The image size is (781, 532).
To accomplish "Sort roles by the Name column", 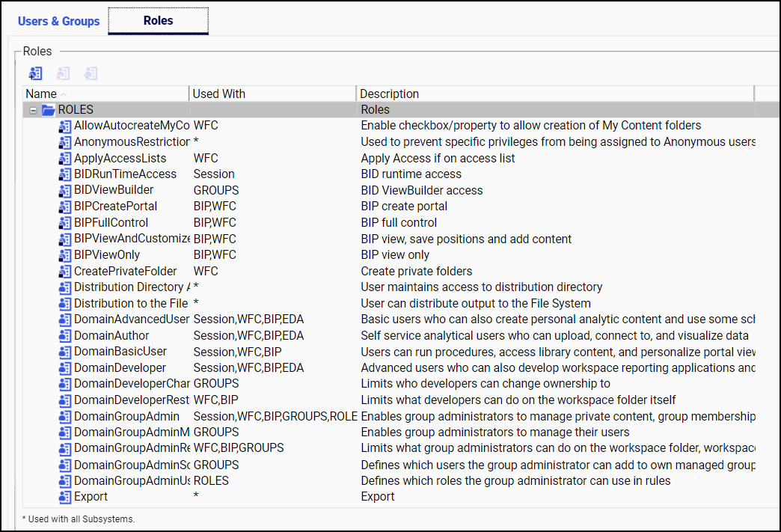I will [105, 94].
